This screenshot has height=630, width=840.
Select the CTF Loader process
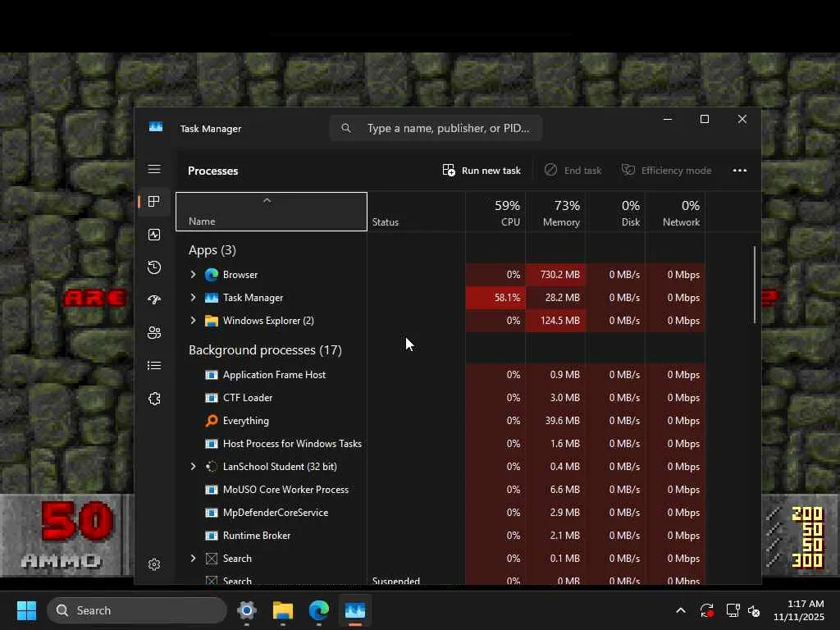pos(441,398)
